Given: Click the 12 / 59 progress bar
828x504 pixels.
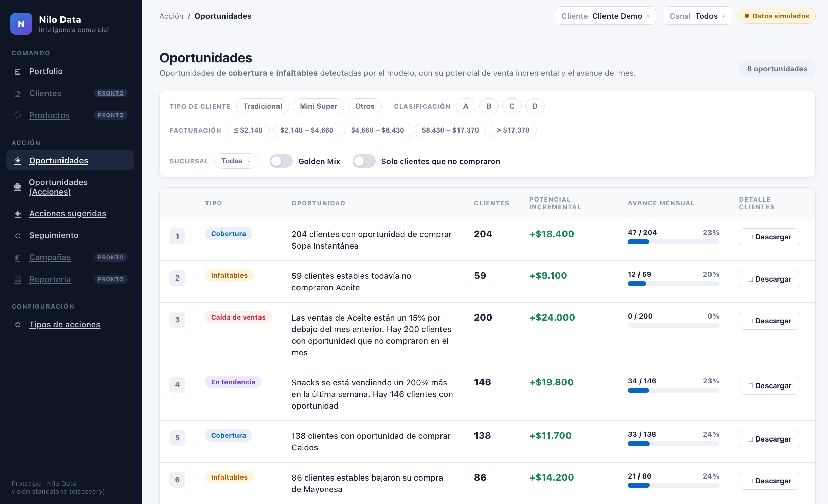Looking at the screenshot, I should (673, 284).
